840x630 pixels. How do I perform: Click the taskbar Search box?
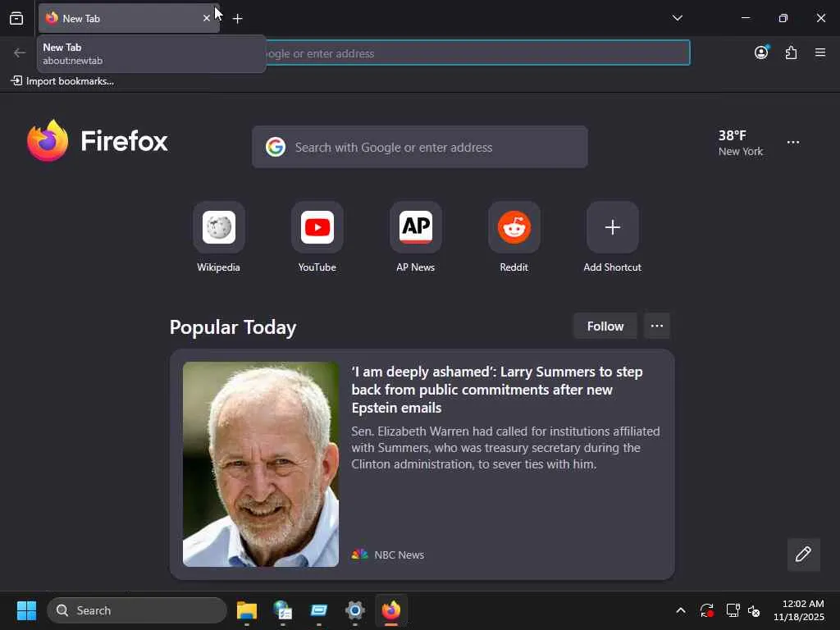click(137, 610)
